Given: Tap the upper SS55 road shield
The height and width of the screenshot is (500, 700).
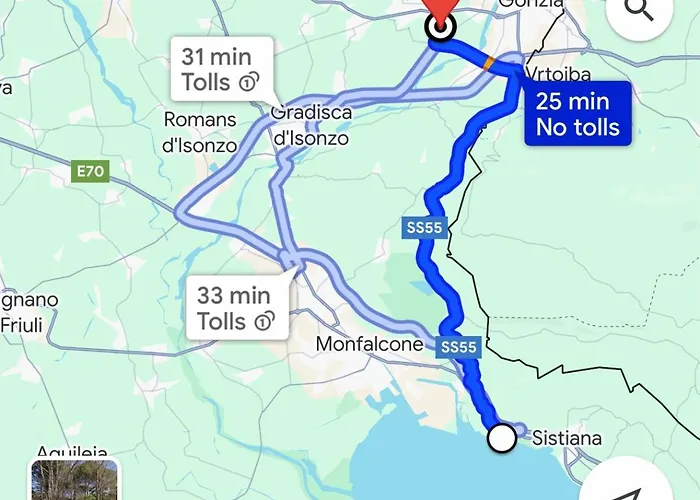Looking at the screenshot, I should click(425, 228).
